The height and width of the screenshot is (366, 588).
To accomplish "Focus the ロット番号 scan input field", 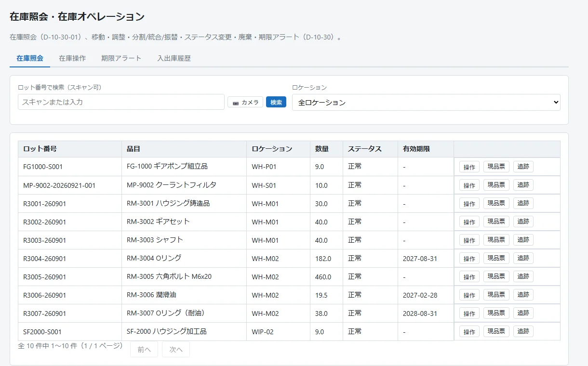I will [121, 102].
